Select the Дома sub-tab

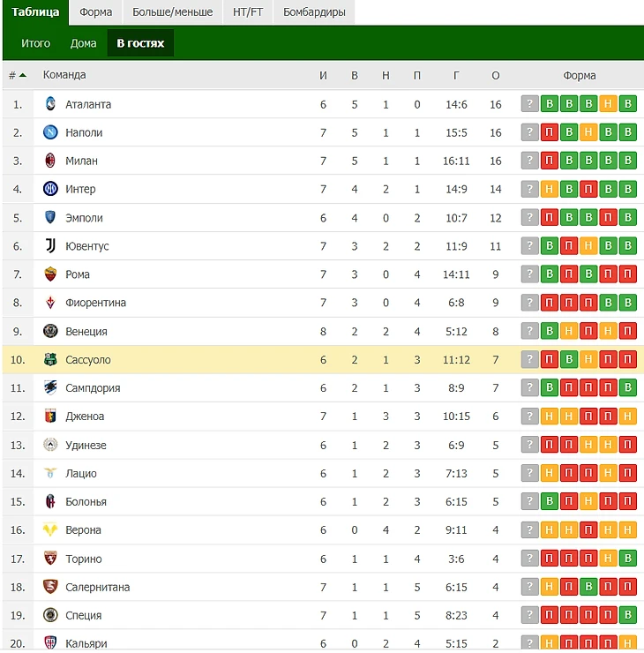(83, 42)
